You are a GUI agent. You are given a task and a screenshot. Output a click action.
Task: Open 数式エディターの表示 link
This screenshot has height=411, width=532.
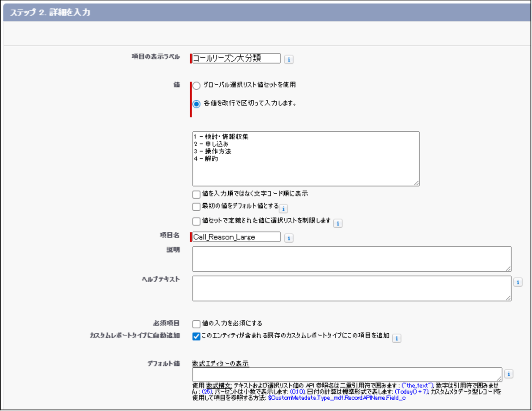pos(220,364)
